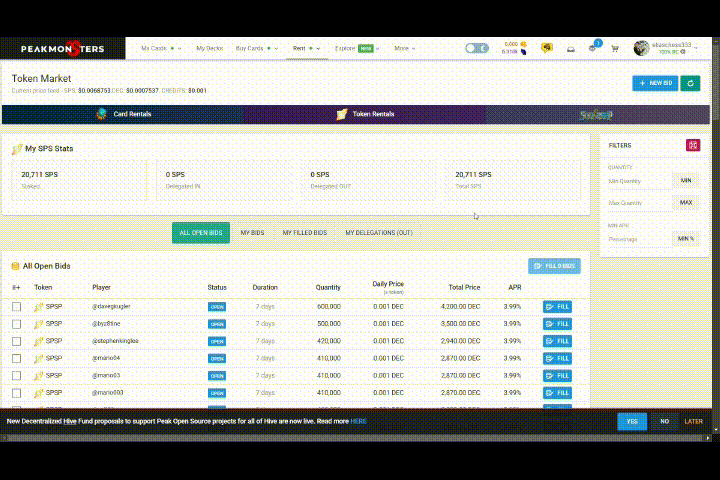Check the box for @mario04 bid

click(x=17, y=359)
